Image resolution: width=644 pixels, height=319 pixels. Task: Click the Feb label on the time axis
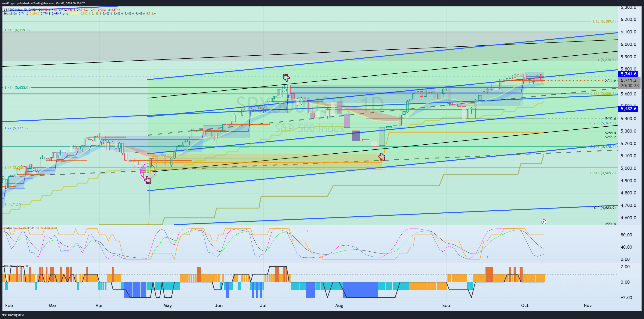pyautogui.click(x=9, y=305)
